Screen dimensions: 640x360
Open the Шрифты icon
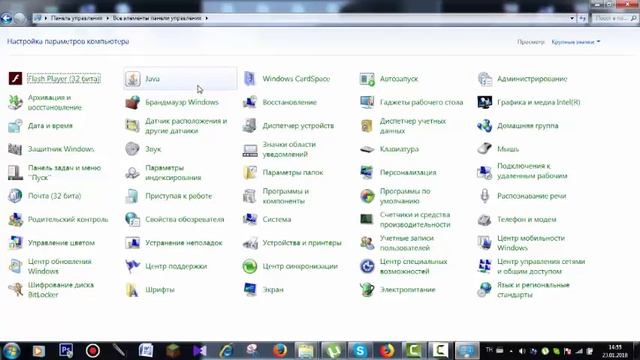pos(133,290)
